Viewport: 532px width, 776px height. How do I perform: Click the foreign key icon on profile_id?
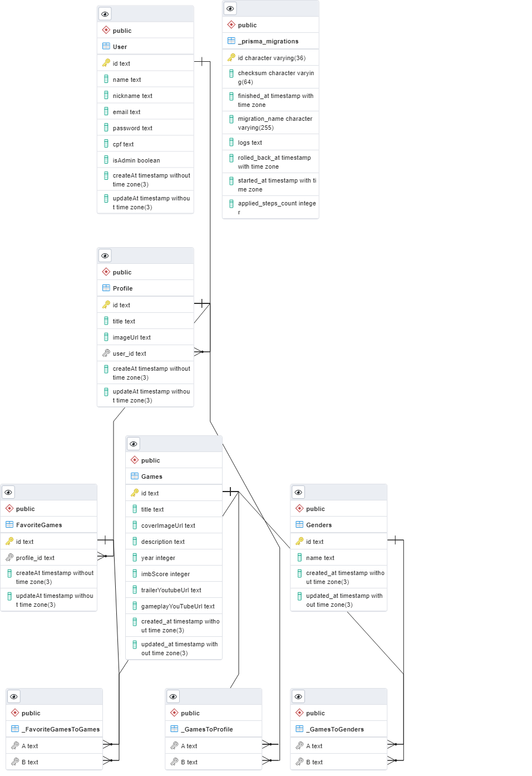click(9, 557)
